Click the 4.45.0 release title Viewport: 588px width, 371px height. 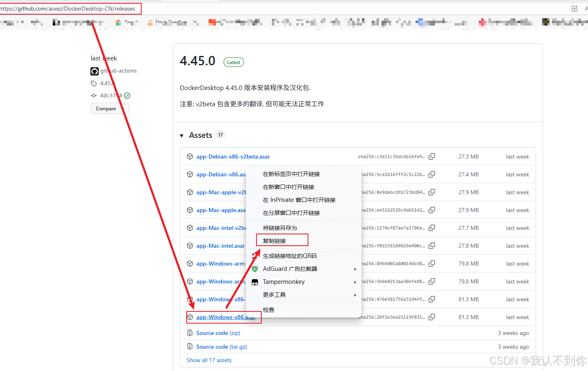point(198,61)
